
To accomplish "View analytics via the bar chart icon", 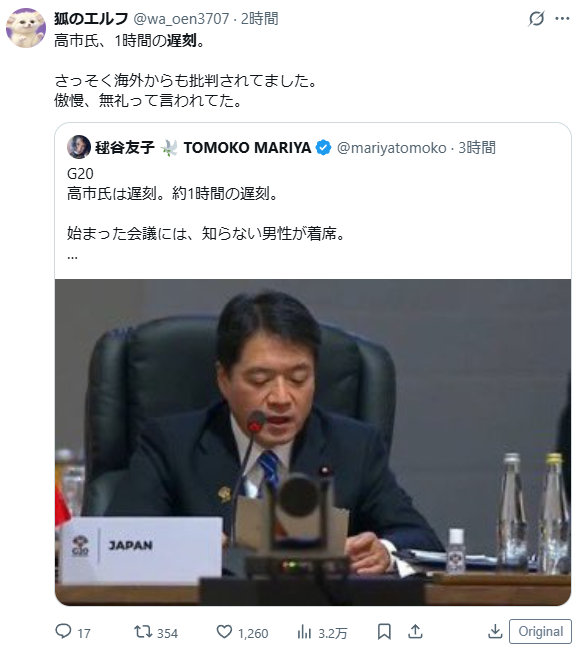I will click(304, 632).
